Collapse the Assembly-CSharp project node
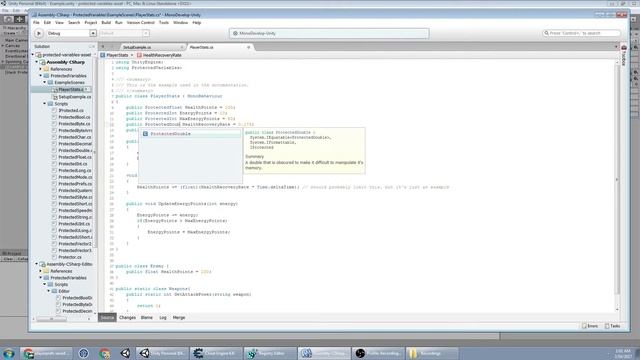The height and width of the screenshot is (360, 640). pyautogui.click(x=37, y=62)
